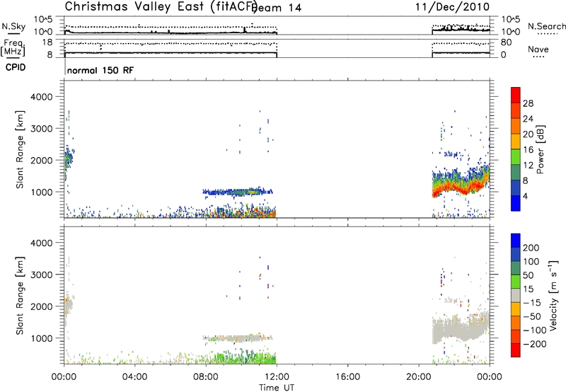Click the '16:00' time tick label
The image size is (566, 392).
347,377
